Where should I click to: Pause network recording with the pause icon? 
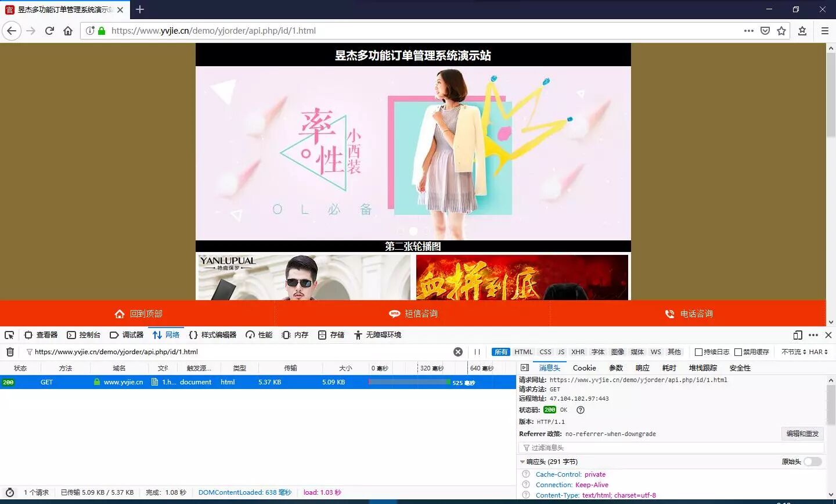[477, 352]
